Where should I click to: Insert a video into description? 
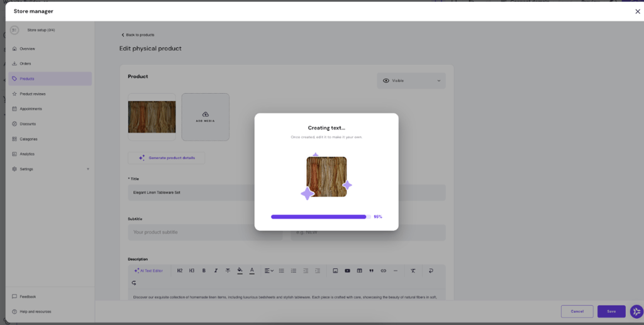pyautogui.click(x=347, y=271)
